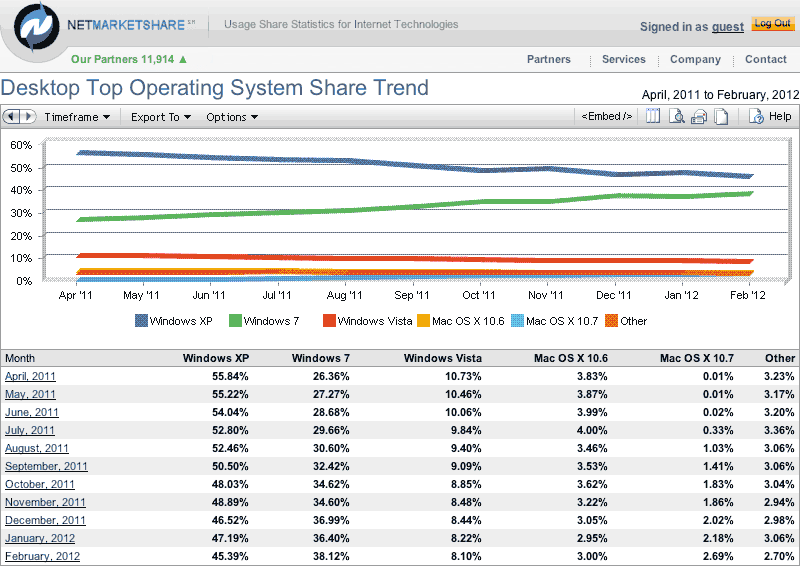Click the Desktop Top Operating System Share Trend title
This screenshot has height=566, width=800.
[x=215, y=88]
